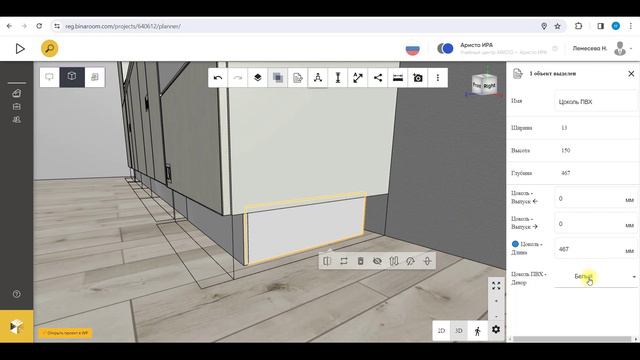Select the horizontal ruler measurement tool

pyautogui.click(x=398, y=78)
